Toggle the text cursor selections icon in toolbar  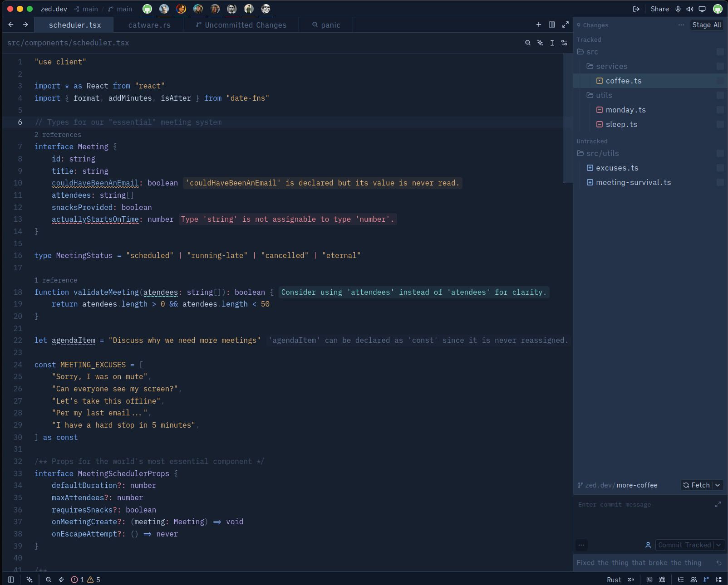click(x=552, y=43)
